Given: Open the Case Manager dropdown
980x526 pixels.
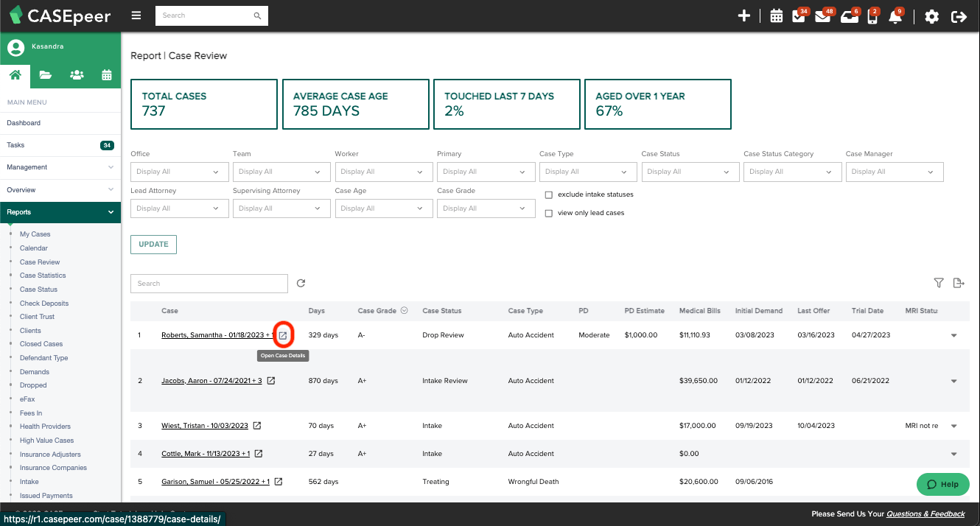Looking at the screenshot, I should coord(895,172).
